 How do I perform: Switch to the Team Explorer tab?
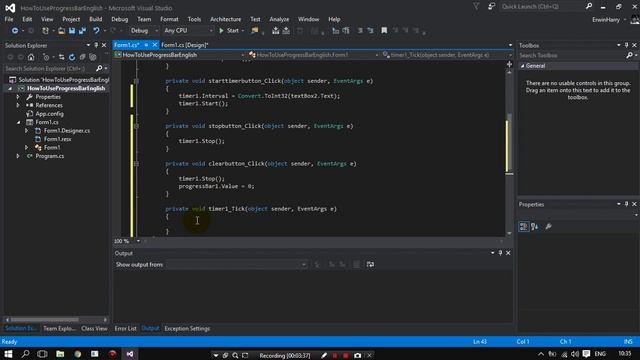pos(59,329)
